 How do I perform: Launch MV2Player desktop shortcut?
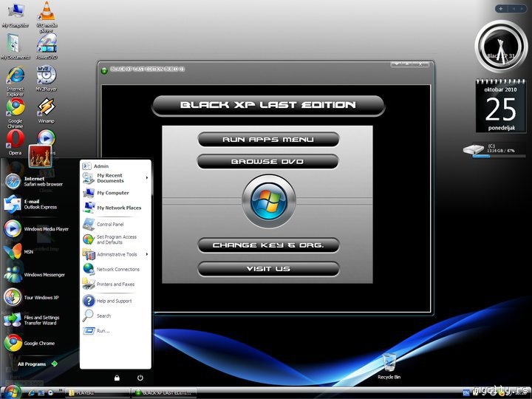tap(47, 78)
